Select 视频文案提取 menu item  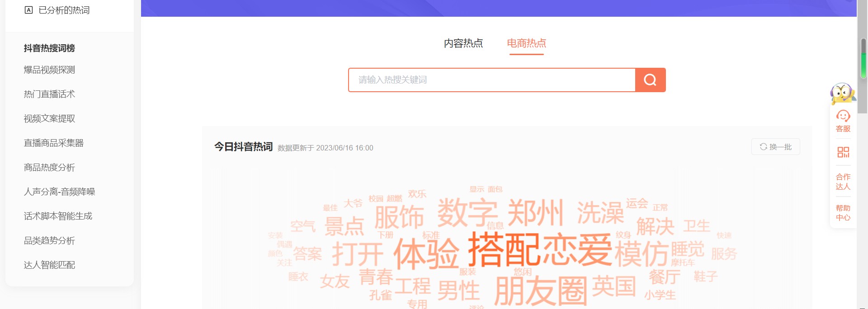pyautogui.click(x=49, y=119)
